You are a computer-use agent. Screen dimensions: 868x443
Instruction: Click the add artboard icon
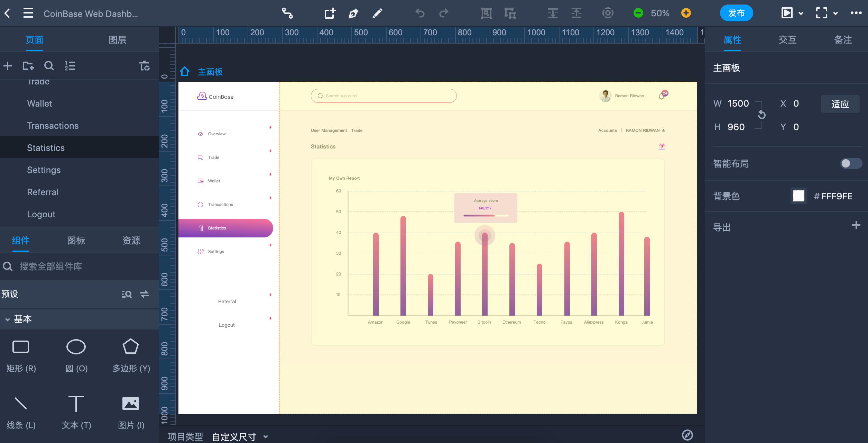(330, 13)
